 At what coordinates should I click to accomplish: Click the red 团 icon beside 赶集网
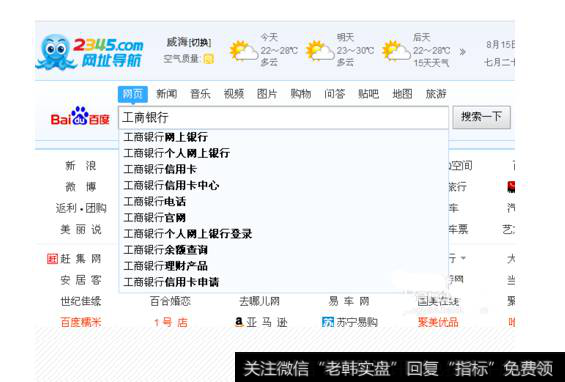(x=52, y=259)
